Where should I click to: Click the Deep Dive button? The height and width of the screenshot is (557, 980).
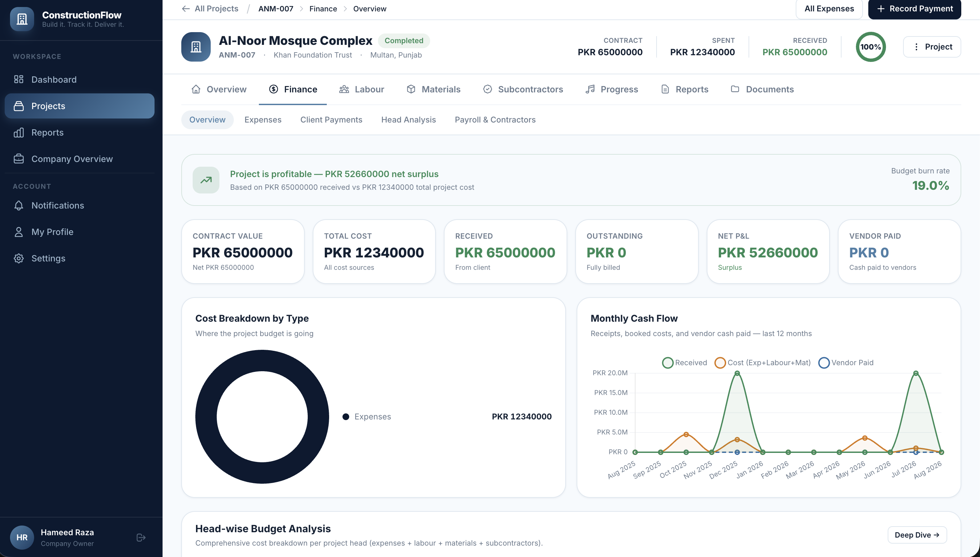tap(917, 535)
